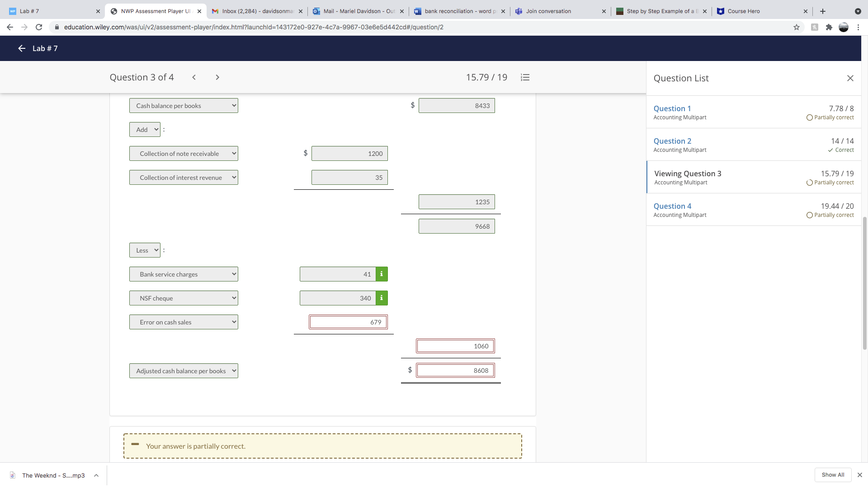Open Question 4 in question list
868x488 pixels.
(672, 206)
